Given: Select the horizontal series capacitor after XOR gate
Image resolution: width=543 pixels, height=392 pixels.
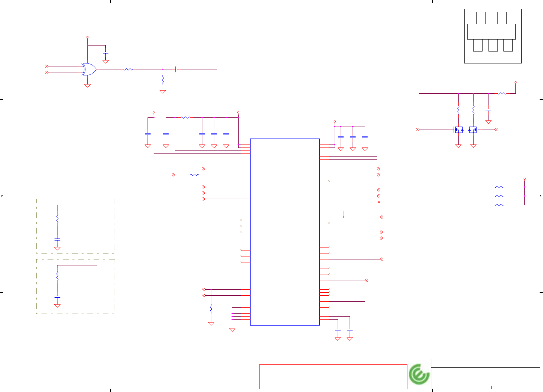Looking at the screenshot, I should click(x=176, y=69).
